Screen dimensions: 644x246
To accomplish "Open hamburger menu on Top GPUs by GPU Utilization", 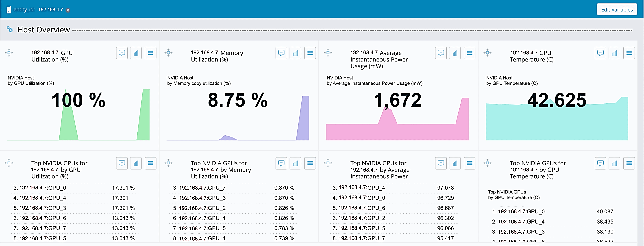I will tap(150, 163).
